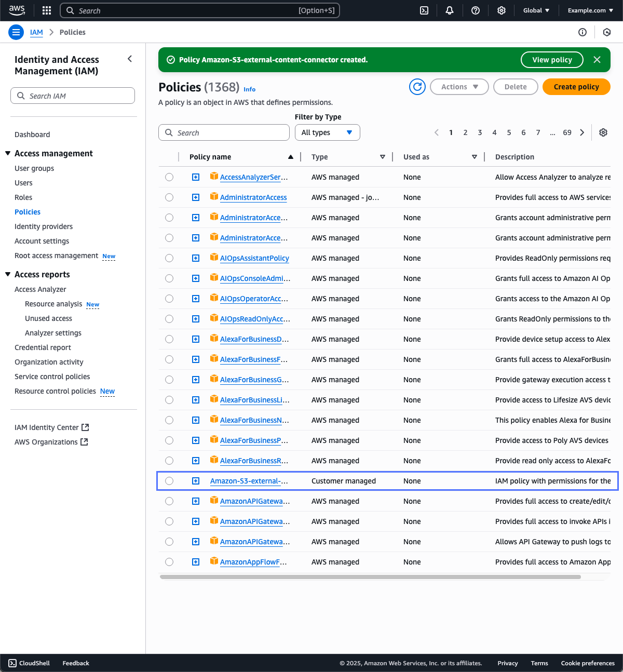
Task: Open Users in sidebar
Action: pyautogui.click(x=23, y=183)
